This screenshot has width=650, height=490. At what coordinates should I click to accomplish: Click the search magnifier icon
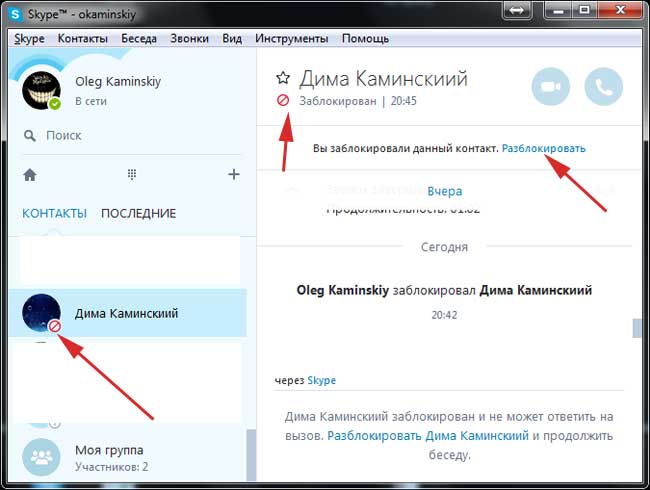pyautogui.click(x=30, y=135)
